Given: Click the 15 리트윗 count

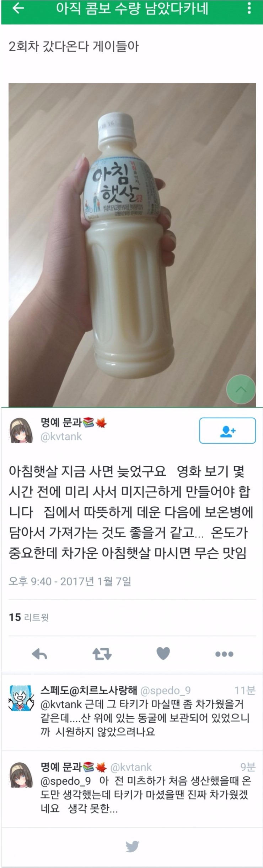Looking at the screenshot, I should coord(29,617).
